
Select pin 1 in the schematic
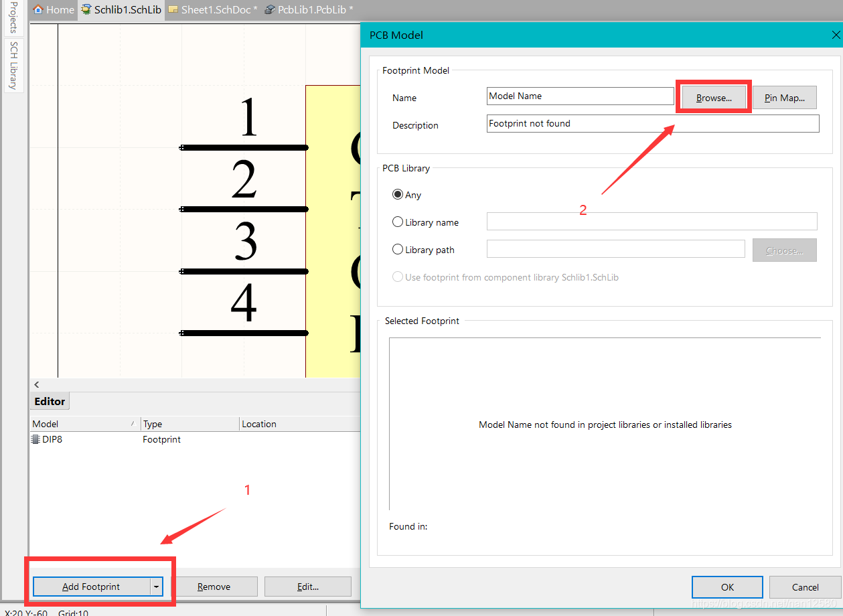244,147
